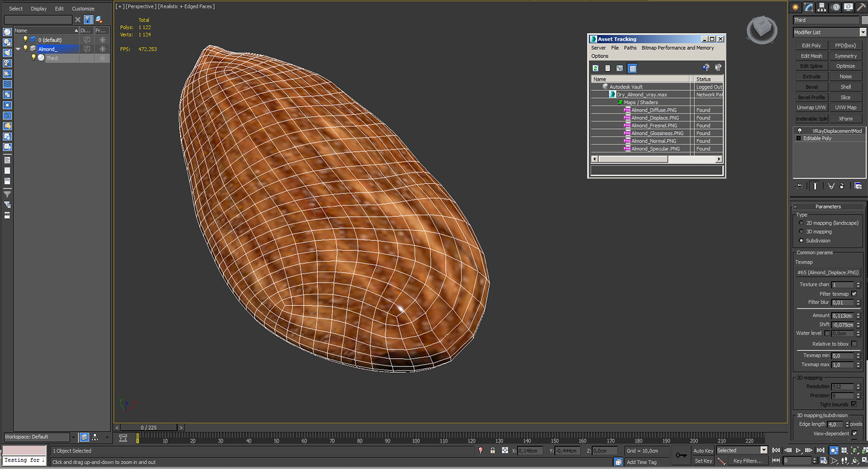Open the Display command panel tab

[848, 7]
